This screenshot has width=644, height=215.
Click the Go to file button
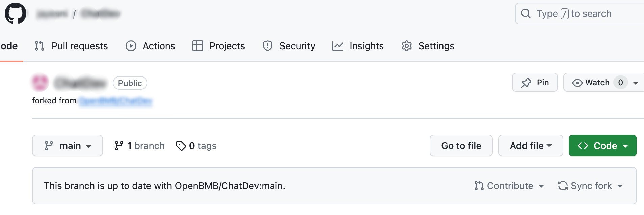pyautogui.click(x=461, y=146)
